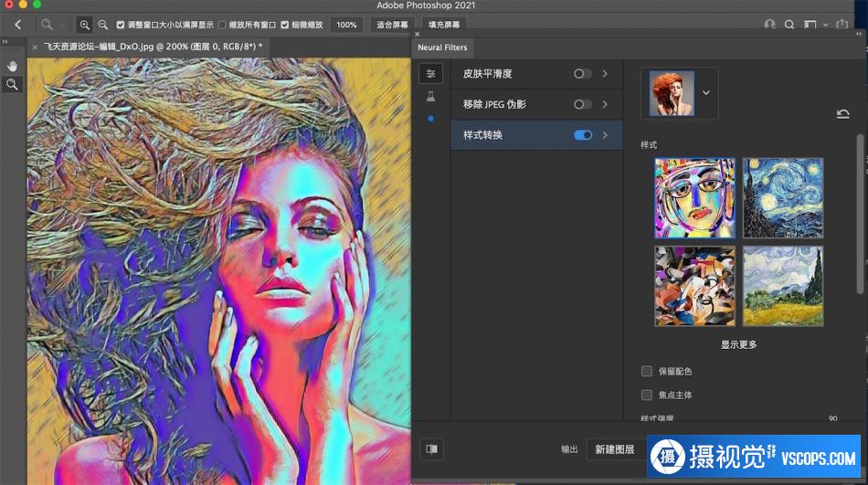The image size is (868, 485).
Task: Expand the workspace dropdown arrow
Action: tap(825, 25)
